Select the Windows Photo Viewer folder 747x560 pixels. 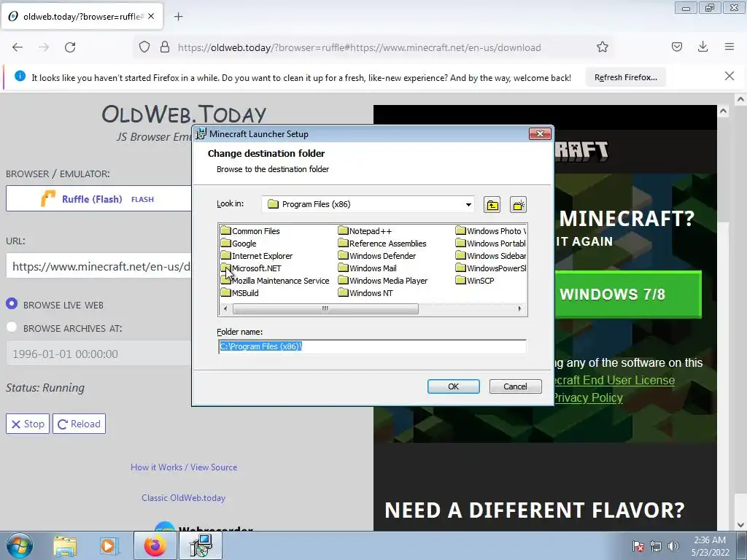click(x=491, y=231)
